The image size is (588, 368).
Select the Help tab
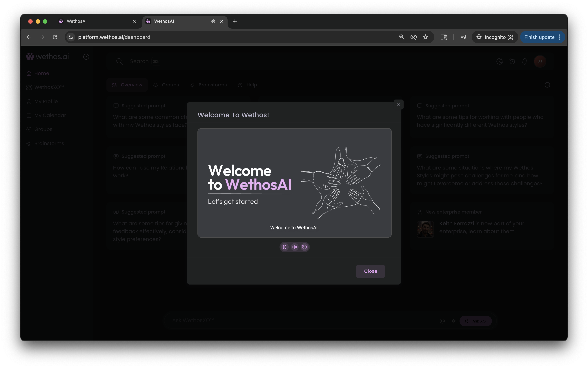point(247,85)
